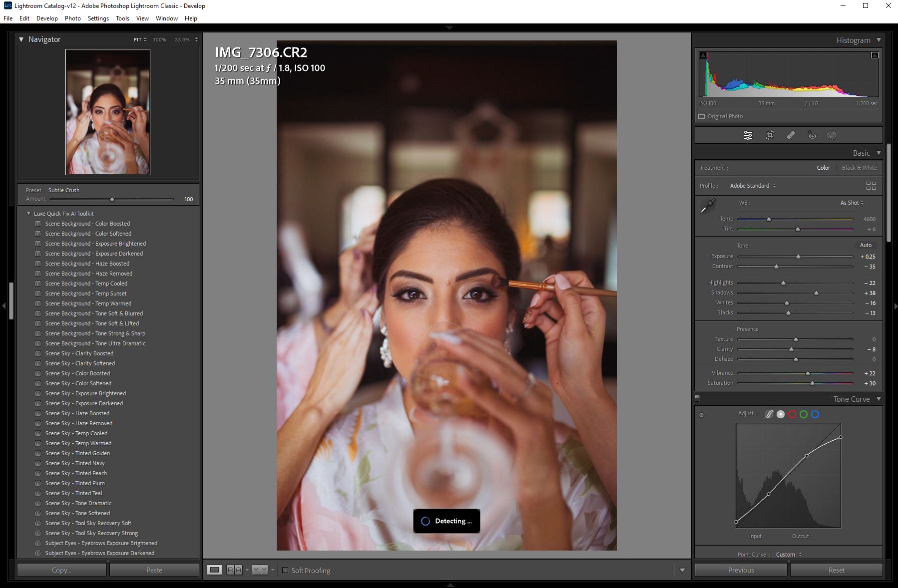The height and width of the screenshot is (588, 898).
Task: Click the Exposure slider handle
Action: pyautogui.click(x=798, y=257)
